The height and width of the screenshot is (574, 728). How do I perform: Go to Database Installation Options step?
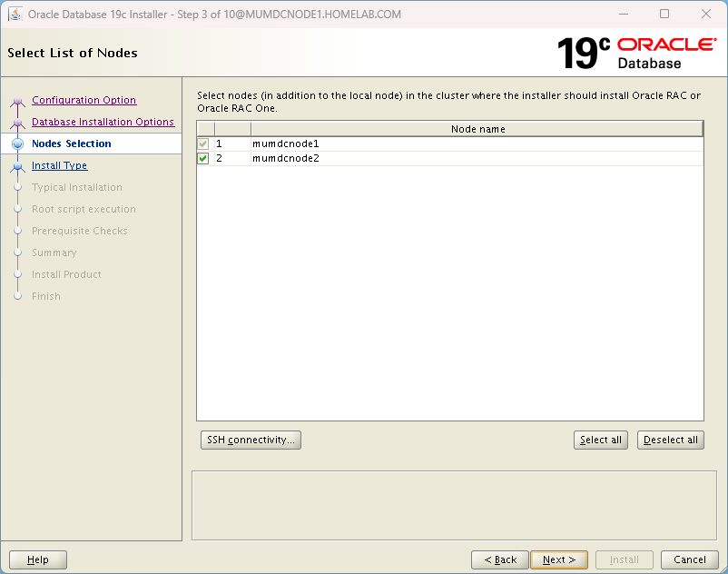click(x=103, y=123)
